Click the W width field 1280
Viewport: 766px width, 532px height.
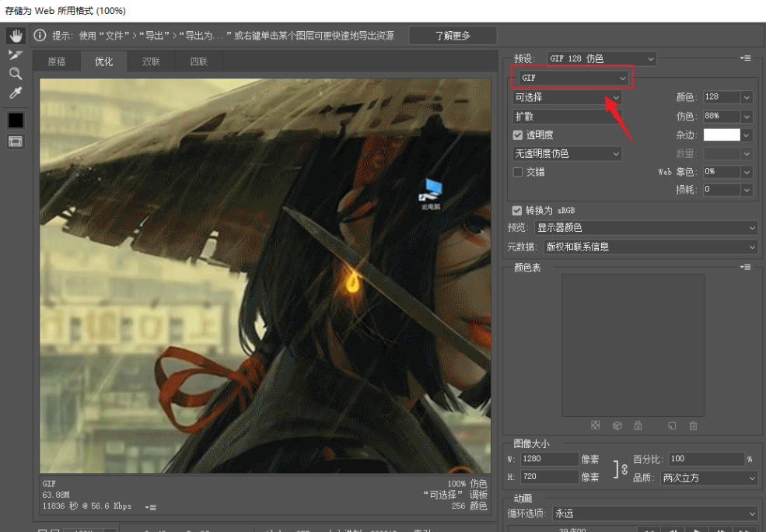tap(549, 459)
